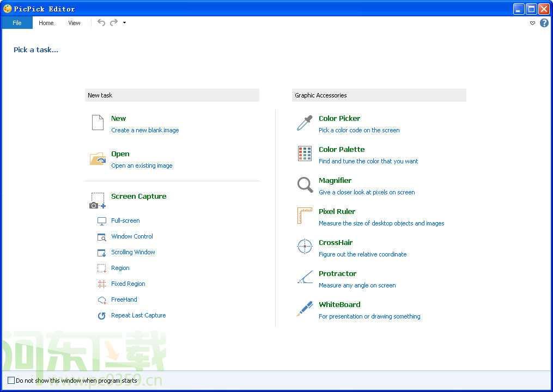Image resolution: width=553 pixels, height=392 pixels.
Task: Open the File menu tab
Action: coord(17,22)
